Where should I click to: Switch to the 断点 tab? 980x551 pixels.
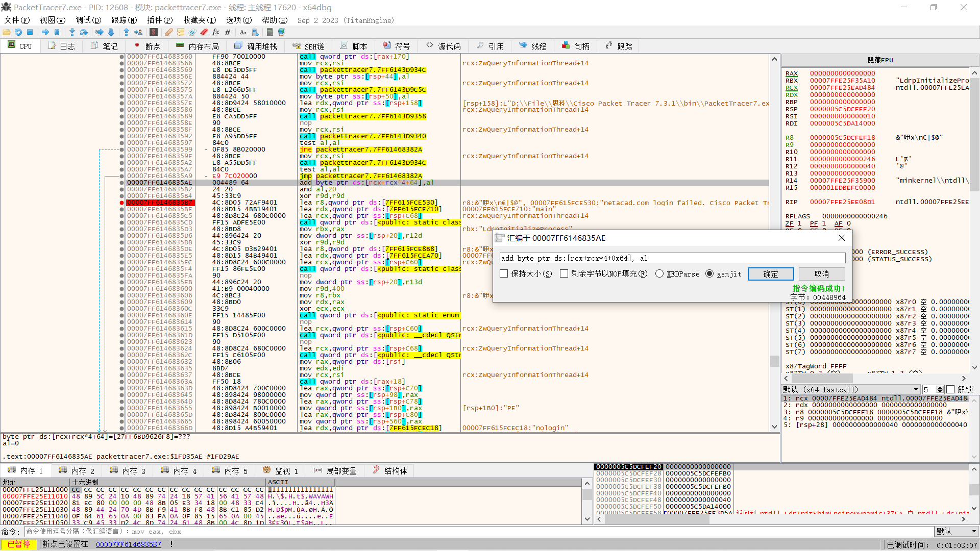pos(147,46)
